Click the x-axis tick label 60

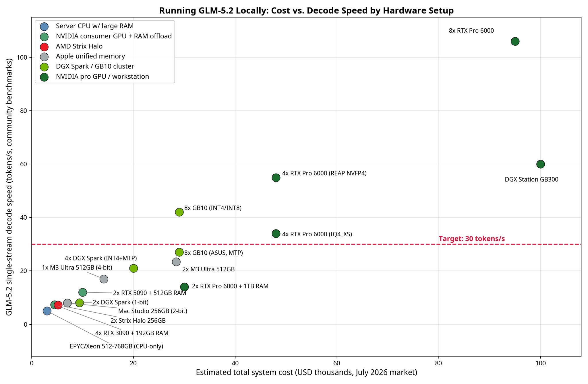tap(337, 363)
